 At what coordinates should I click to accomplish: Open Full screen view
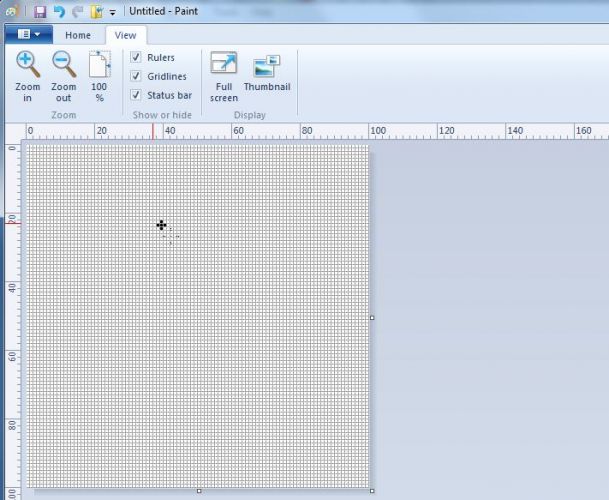(224, 63)
